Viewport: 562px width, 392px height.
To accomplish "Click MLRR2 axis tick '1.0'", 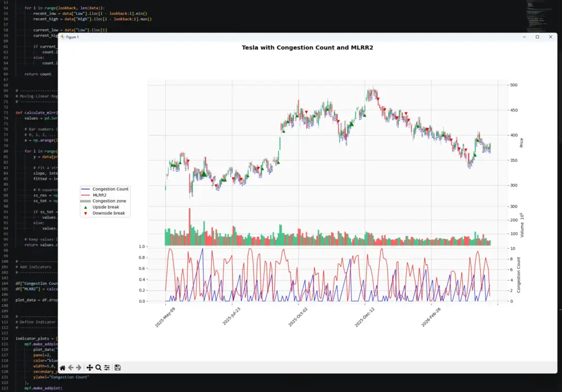I will [x=142, y=247].
